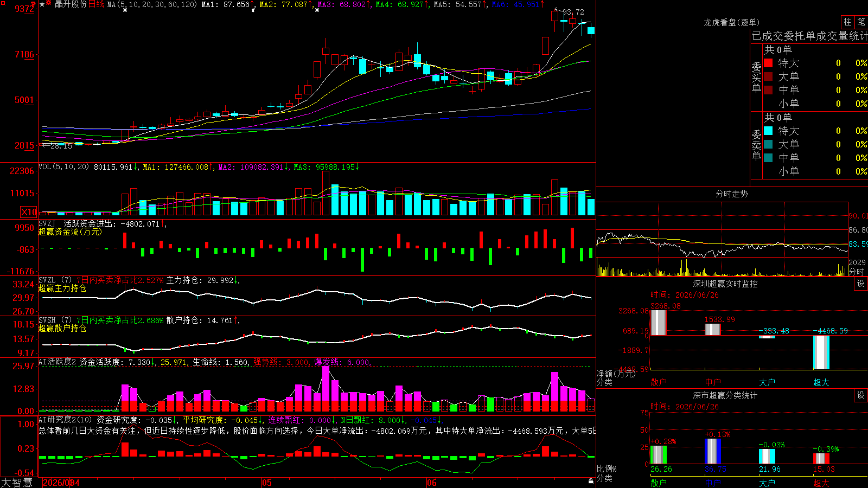Click the 2026/0 date on the timeline
This screenshot has height=488, width=868.
pos(59,483)
